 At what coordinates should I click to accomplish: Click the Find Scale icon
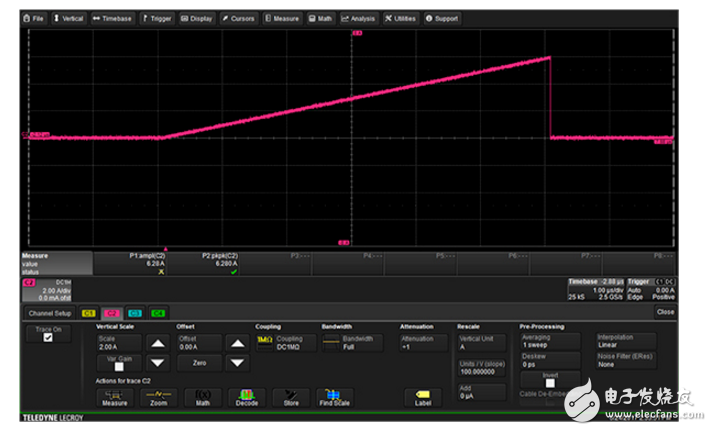pyautogui.click(x=334, y=397)
